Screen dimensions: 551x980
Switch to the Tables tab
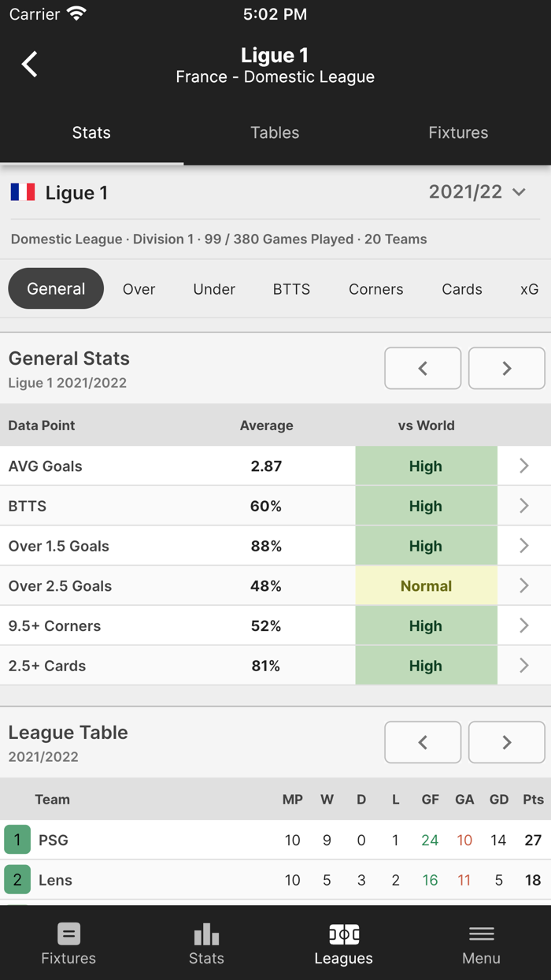tap(275, 132)
